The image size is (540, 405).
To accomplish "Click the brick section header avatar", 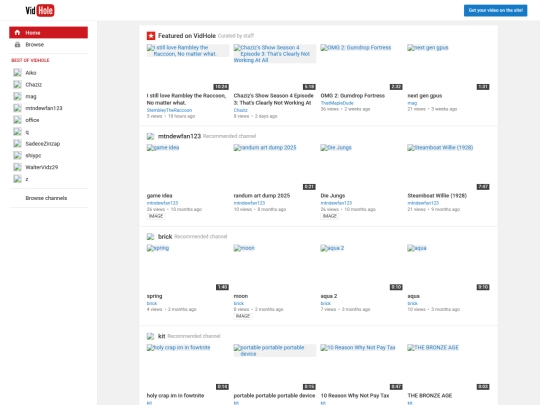I will (150, 237).
